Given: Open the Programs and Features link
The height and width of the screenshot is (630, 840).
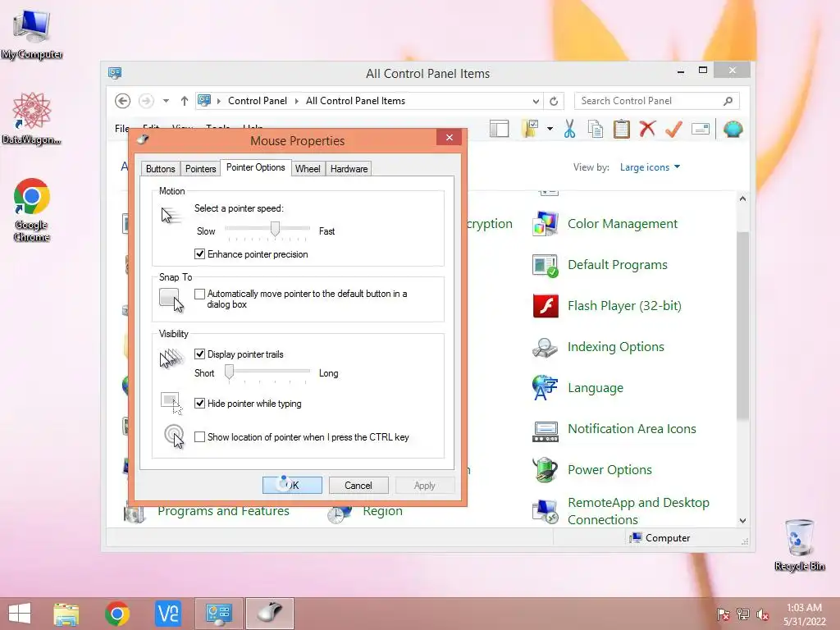Looking at the screenshot, I should click(x=223, y=511).
